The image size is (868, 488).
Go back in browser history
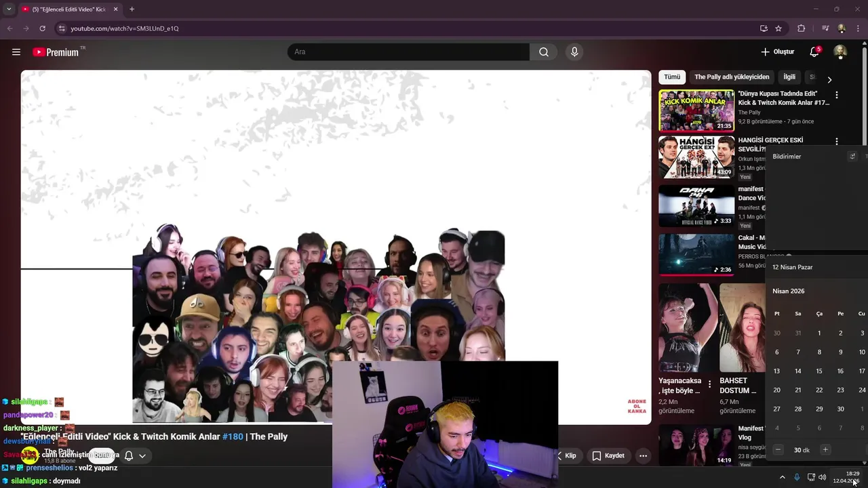point(9,28)
